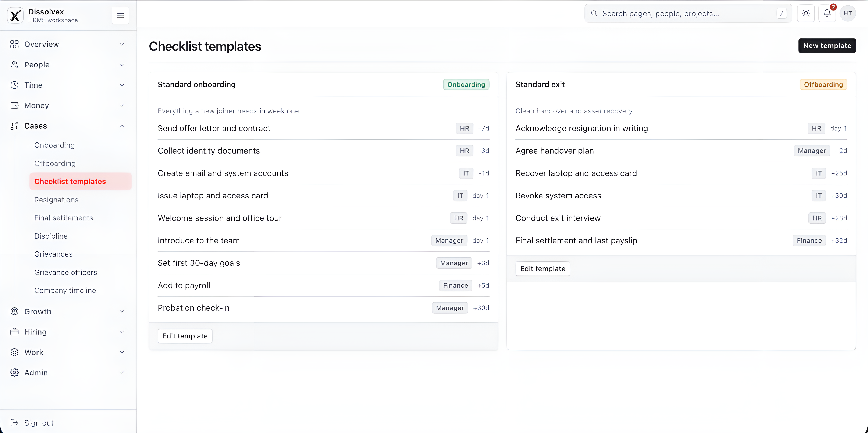Click the Work layers icon

(x=14, y=352)
